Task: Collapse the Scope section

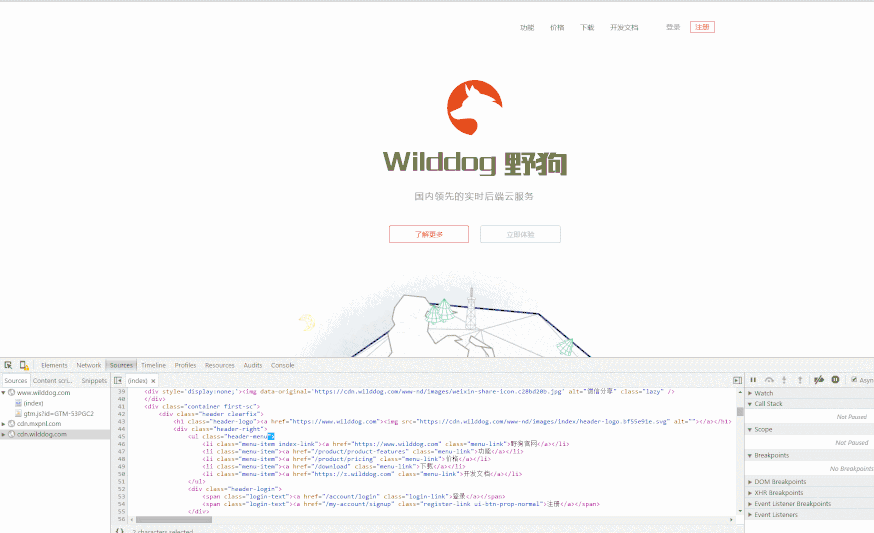Action: (x=750, y=429)
